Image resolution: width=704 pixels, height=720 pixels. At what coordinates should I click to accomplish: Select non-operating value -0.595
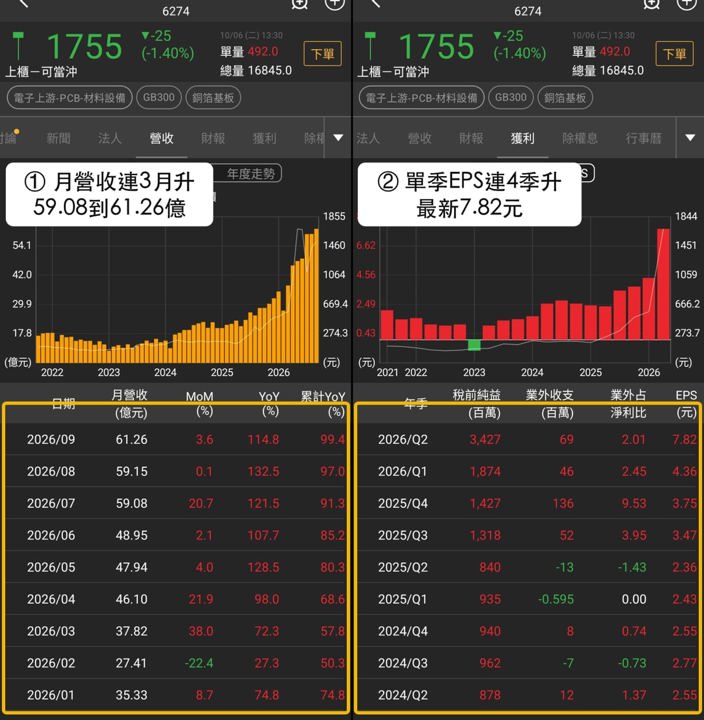556,599
